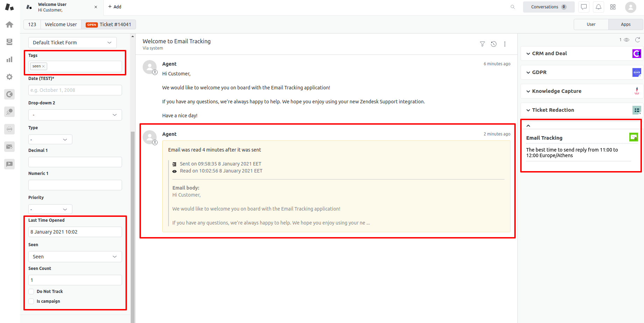Open the Email Tracking app icon in sidebar
644x323 pixels.
pos(9,147)
